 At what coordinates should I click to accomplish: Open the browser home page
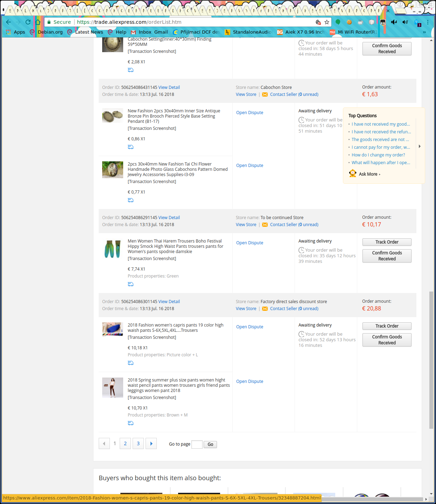tap(38, 22)
